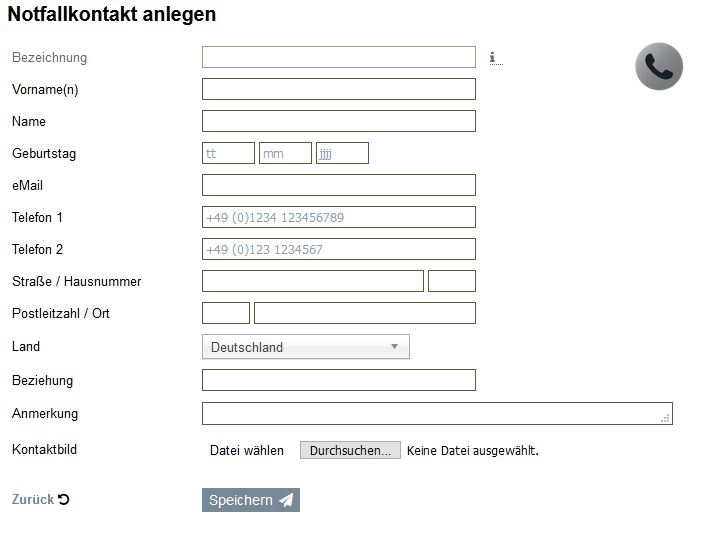702x536 pixels.
Task: Click the birthday day field tt
Action: click(x=228, y=153)
